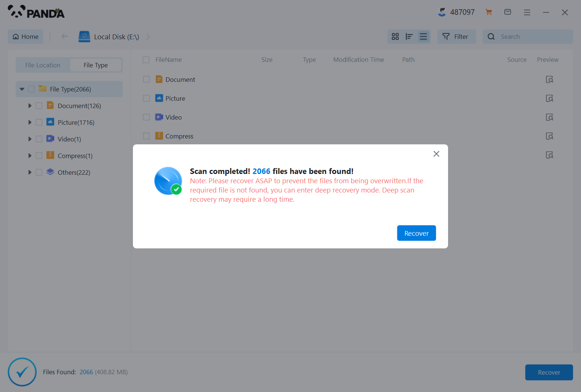Click the File Type folder icon
Viewport: 581px width, 392px height.
pos(43,88)
